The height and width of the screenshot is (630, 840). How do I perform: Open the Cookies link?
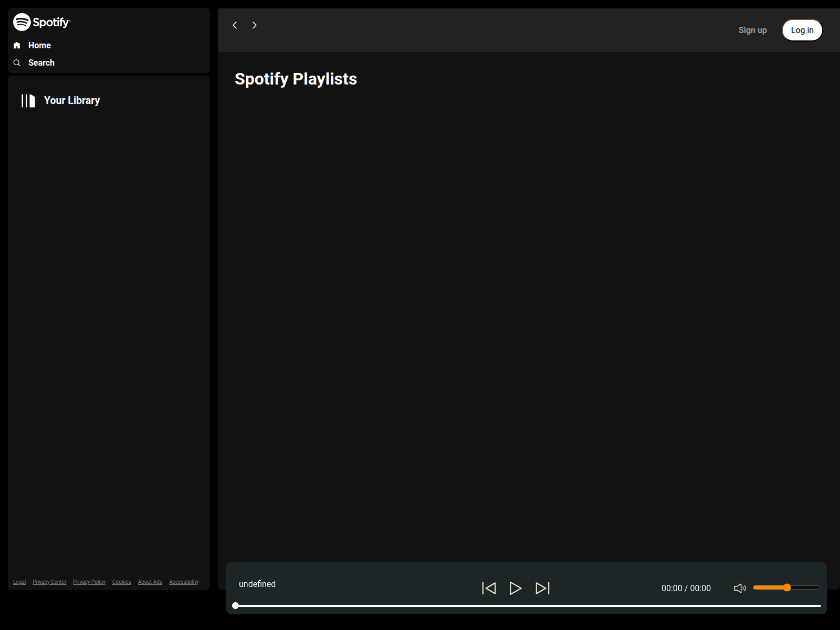pyautogui.click(x=122, y=582)
